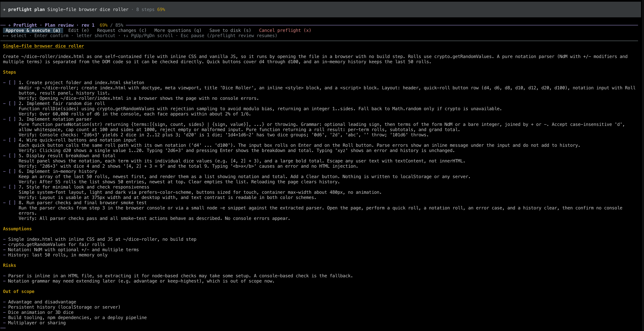Click 'Notation: NdM with optional +/- and multiple terms'
The height and width of the screenshot is (331, 644).
point(74,250)
